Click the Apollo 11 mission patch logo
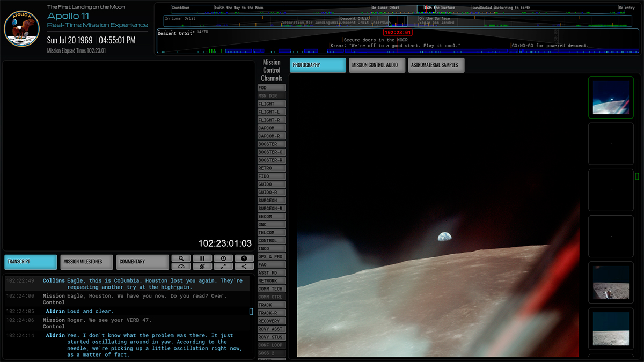The image size is (644, 362). [x=23, y=29]
